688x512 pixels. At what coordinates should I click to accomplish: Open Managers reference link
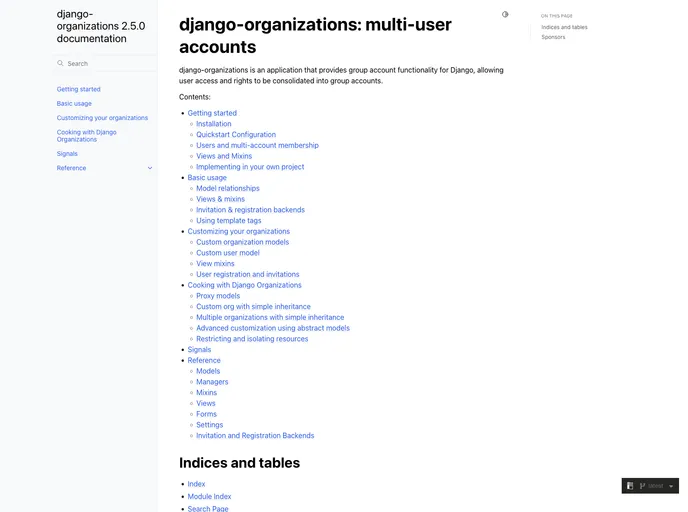(x=212, y=382)
